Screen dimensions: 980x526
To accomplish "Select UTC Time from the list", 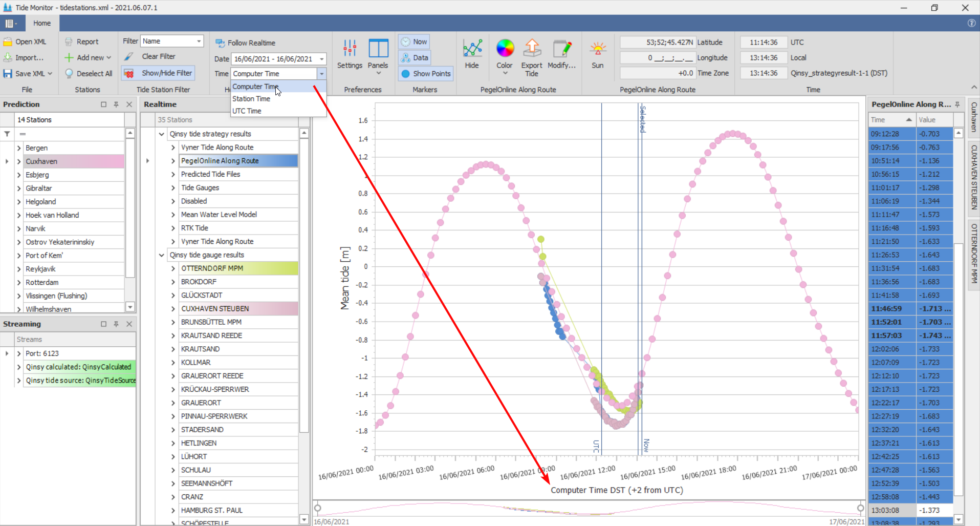I will point(247,111).
